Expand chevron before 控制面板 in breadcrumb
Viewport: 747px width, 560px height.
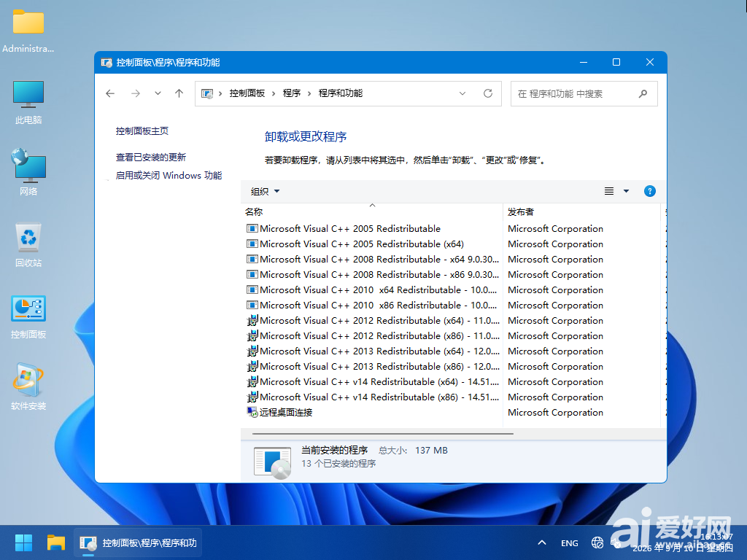pyautogui.click(x=220, y=93)
